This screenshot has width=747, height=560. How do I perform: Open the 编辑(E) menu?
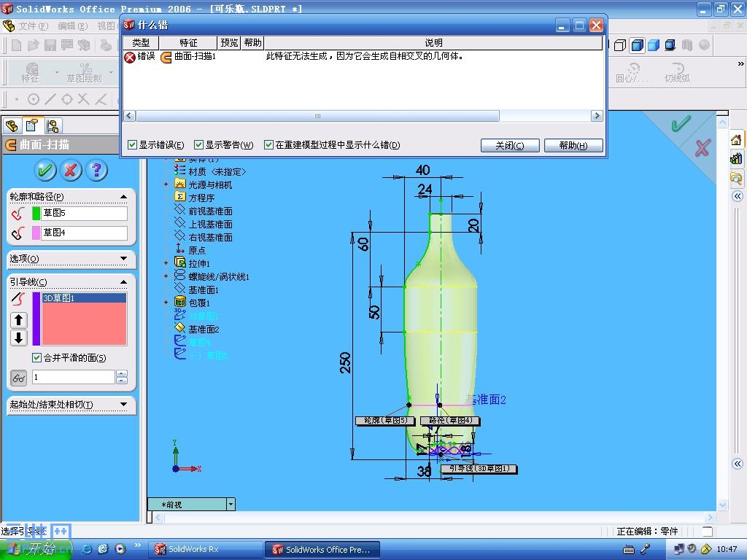pyautogui.click(x=72, y=26)
